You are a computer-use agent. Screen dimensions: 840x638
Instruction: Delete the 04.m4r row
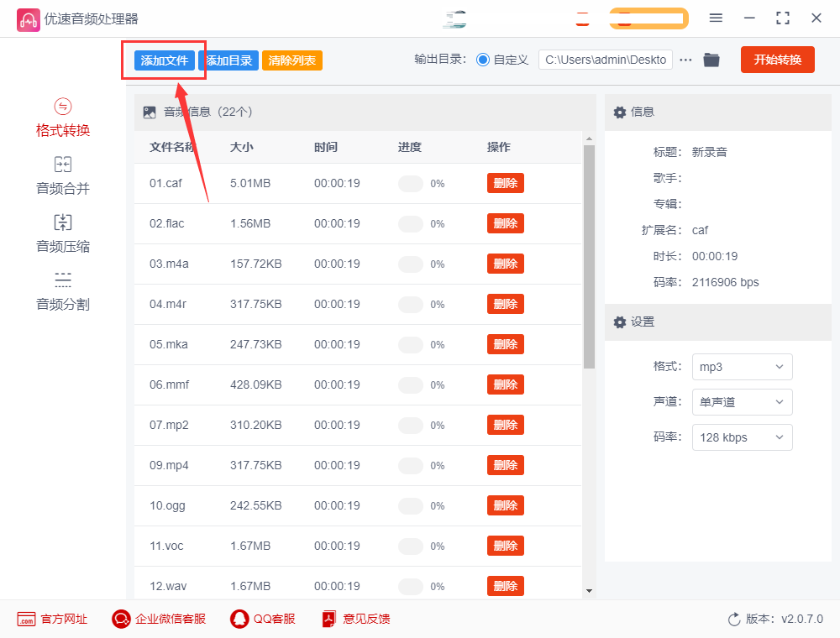pos(505,304)
